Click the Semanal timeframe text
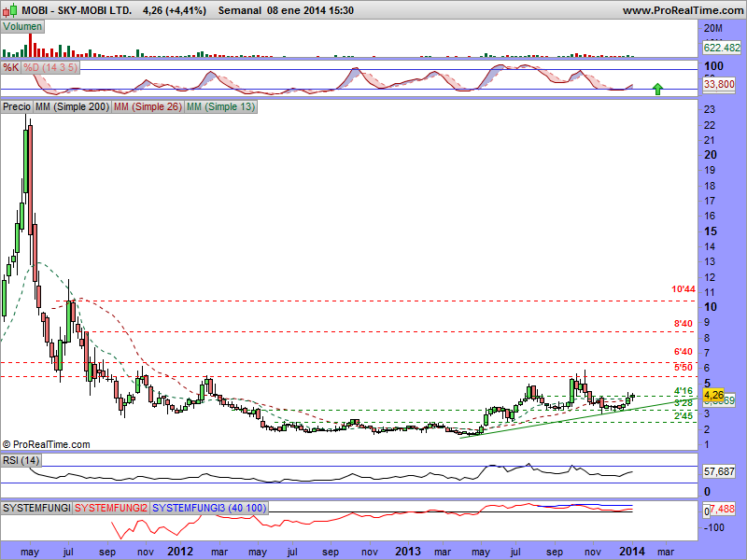Viewport: 747px width, 560px height. tap(240, 10)
